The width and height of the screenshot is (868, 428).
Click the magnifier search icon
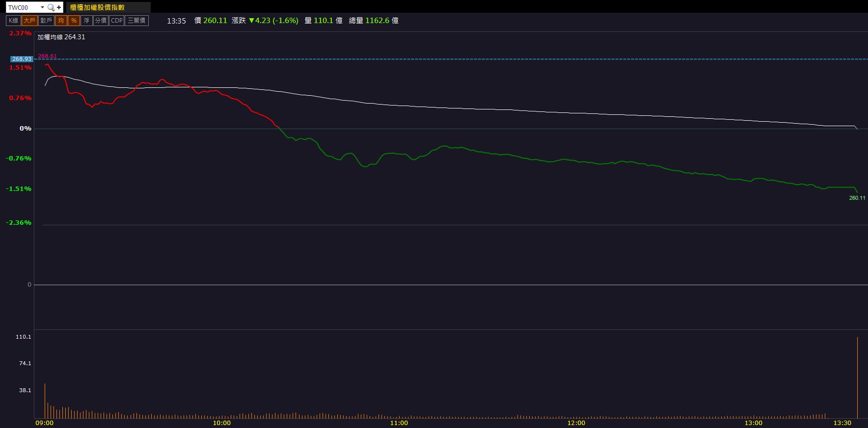click(x=51, y=7)
